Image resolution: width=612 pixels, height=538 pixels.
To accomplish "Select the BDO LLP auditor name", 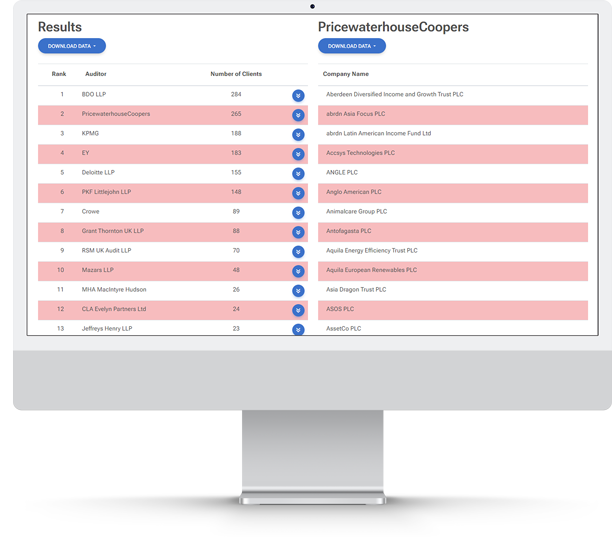I will click(x=94, y=94).
